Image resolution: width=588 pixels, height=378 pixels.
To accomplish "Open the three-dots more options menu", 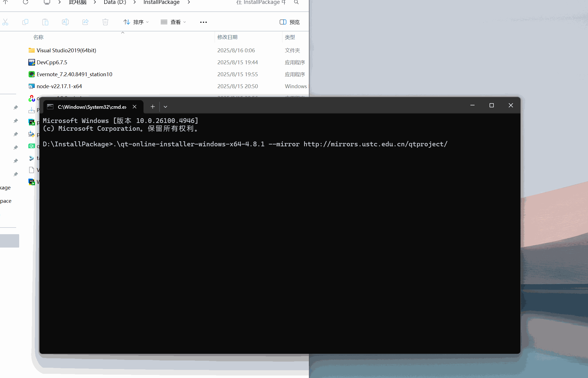I will click(204, 22).
